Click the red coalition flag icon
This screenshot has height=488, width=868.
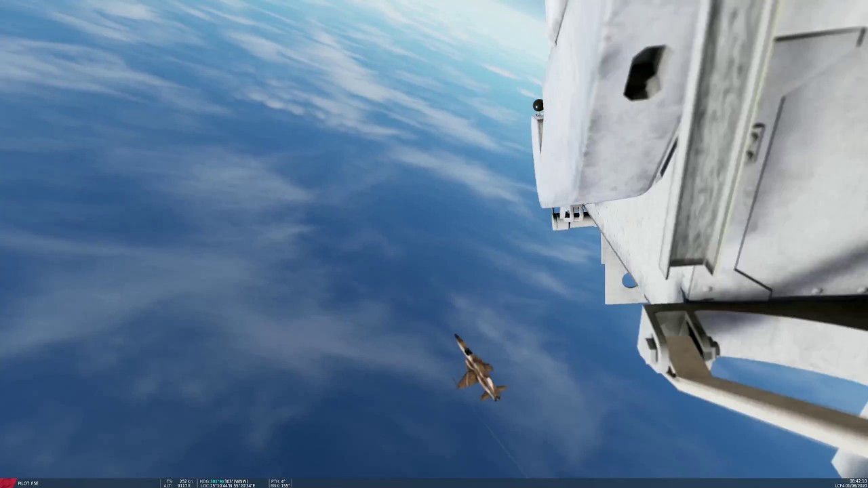click(x=7, y=483)
